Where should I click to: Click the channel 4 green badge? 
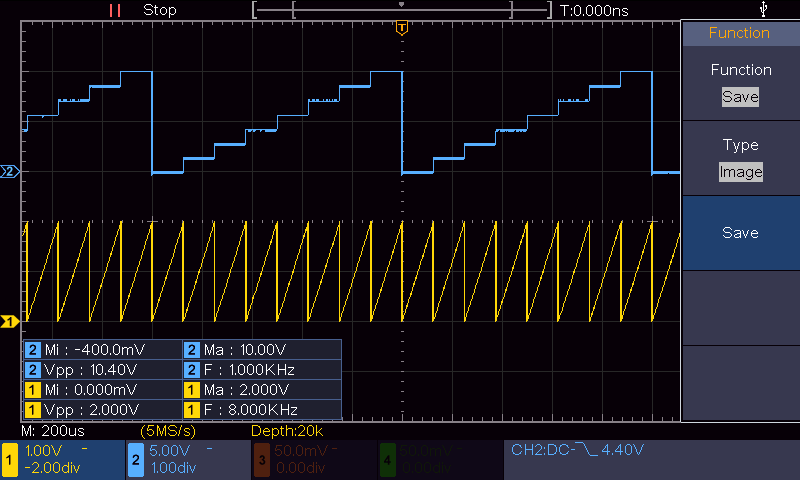pos(388,460)
